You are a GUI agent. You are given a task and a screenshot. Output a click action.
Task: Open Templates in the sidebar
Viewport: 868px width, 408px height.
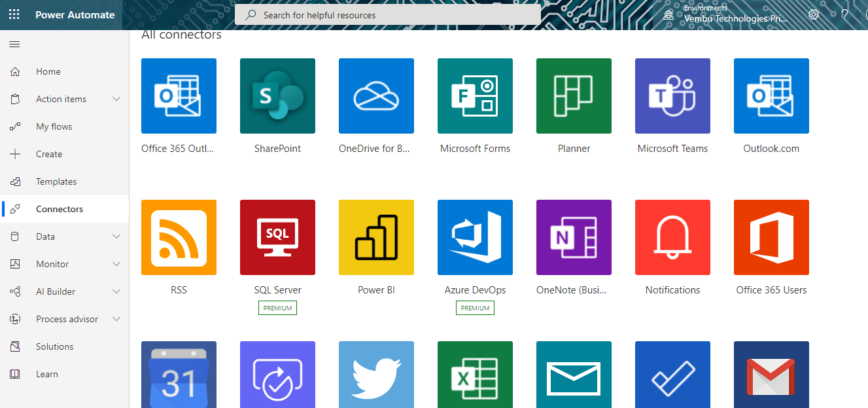tap(65, 181)
